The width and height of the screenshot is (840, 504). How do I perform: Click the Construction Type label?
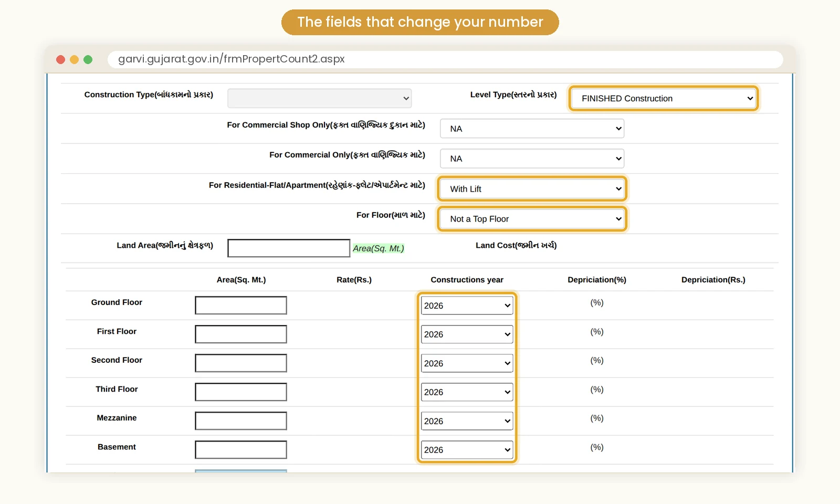[149, 94]
